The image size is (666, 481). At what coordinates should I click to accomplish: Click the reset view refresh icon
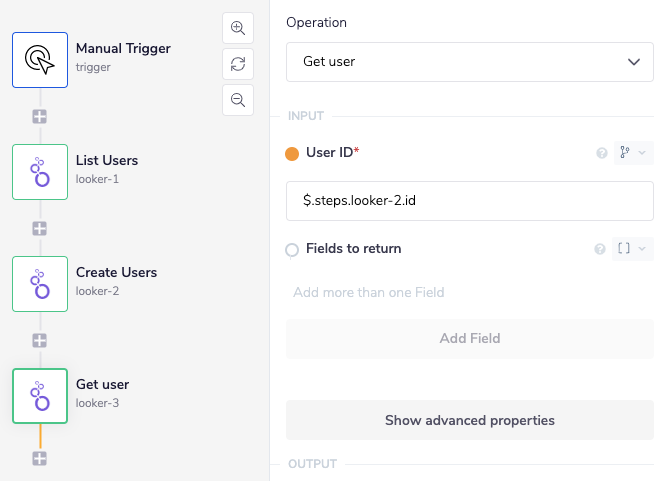tap(238, 64)
